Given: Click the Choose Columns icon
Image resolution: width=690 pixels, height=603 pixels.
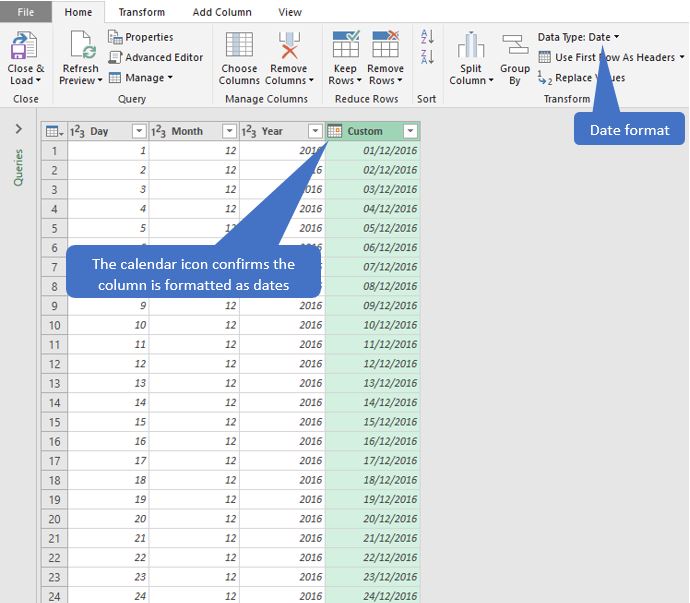Looking at the screenshot, I should click(239, 44).
